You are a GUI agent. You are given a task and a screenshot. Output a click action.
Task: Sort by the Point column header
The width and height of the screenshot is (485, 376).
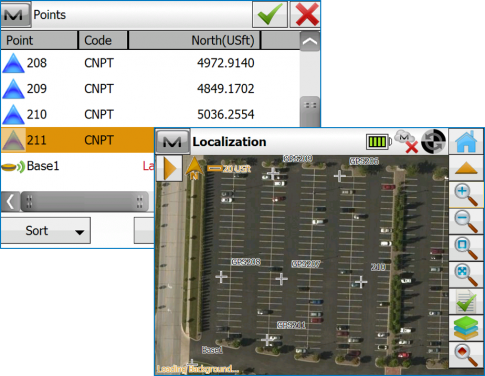tap(39, 40)
